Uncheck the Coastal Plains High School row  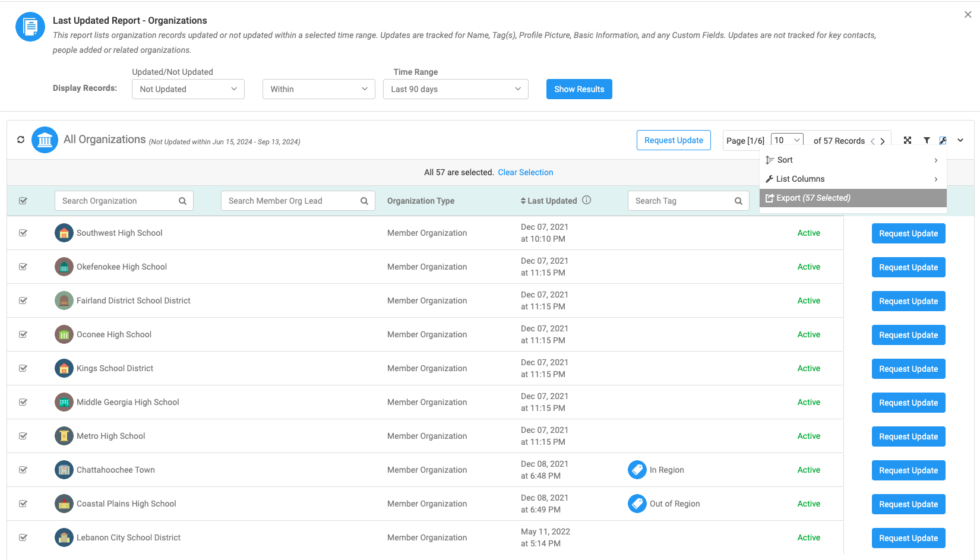coord(23,504)
